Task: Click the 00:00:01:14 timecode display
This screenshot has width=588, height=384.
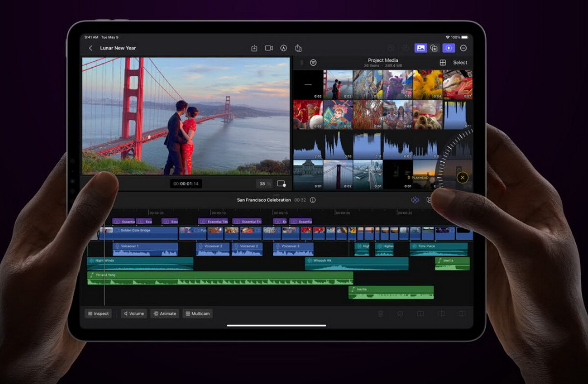Action: tap(186, 184)
